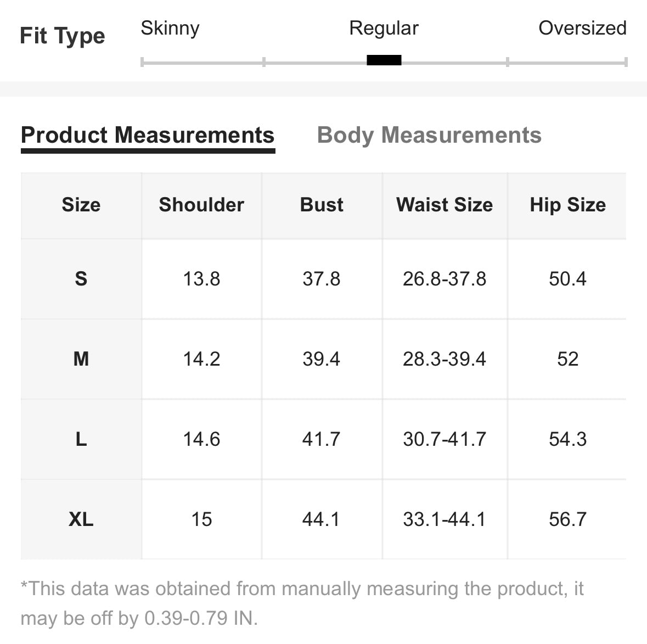The width and height of the screenshot is (647, 644).
Task: Click the XL hip value 56.7
Action: [x=568, y=519]
